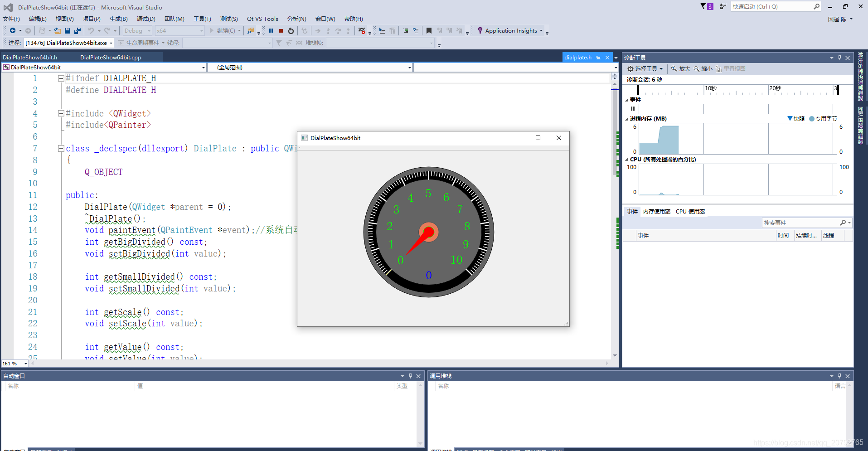Screen dimensions: 868x451
Task: Open the Debug menu
Action: 146,19
